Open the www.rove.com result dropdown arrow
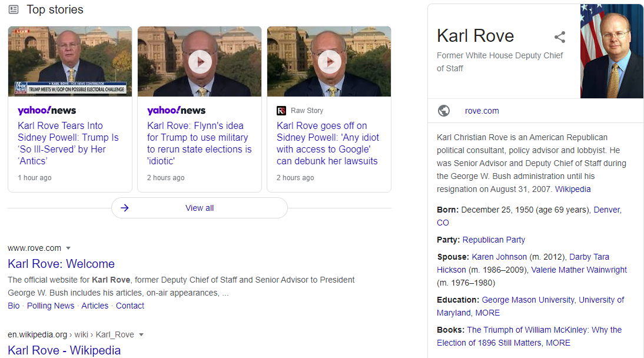The width and height of the screenshot is (644, 358). [x=68, y=248]
